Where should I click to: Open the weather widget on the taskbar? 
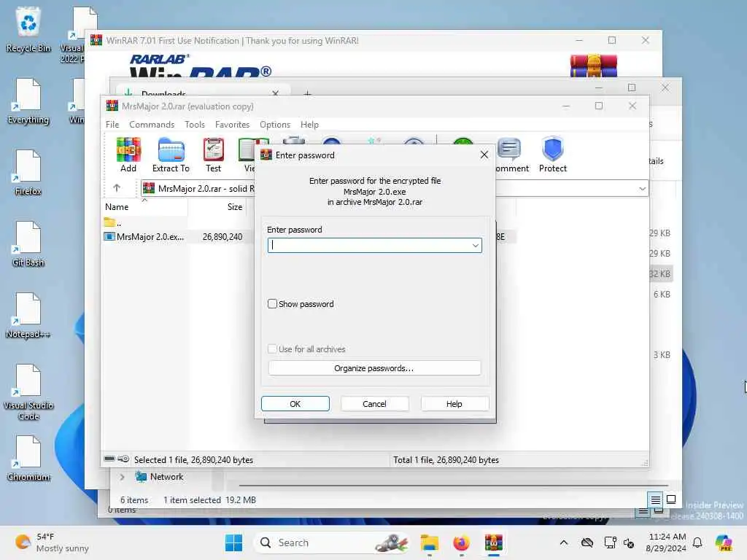(x=52, y=542)
